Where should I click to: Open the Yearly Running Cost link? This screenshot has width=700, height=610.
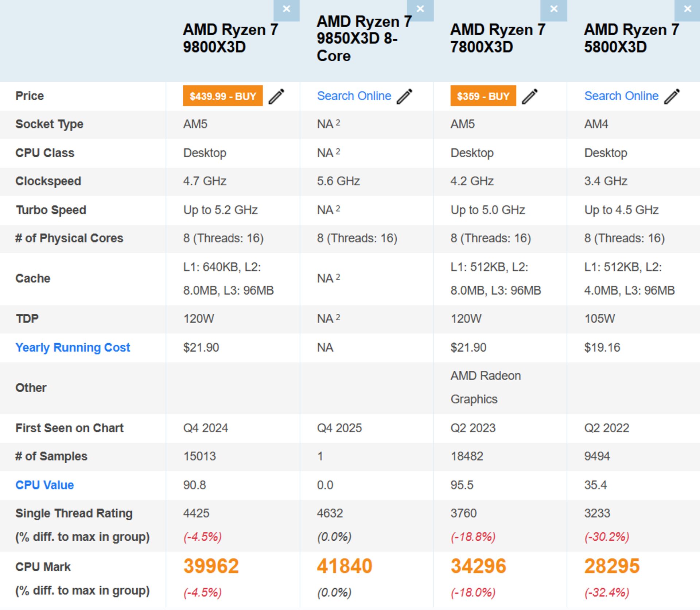coord(73,347)
